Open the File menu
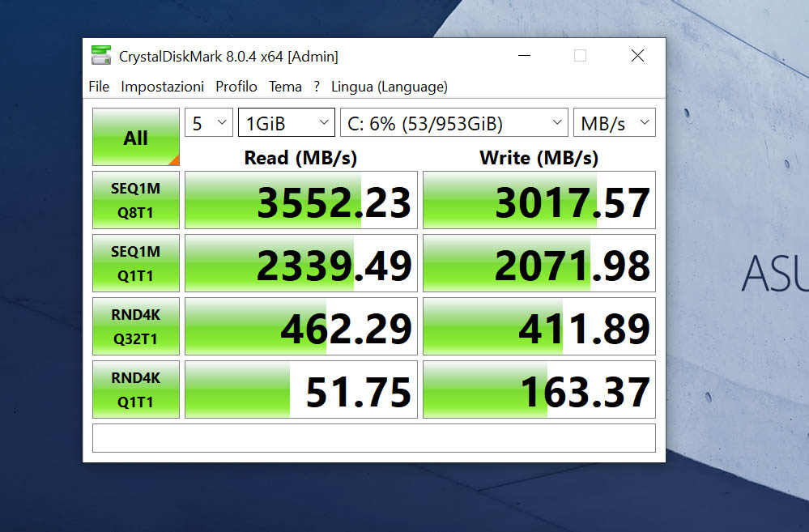This screenshot has height=532, width=809. [99, 87]
